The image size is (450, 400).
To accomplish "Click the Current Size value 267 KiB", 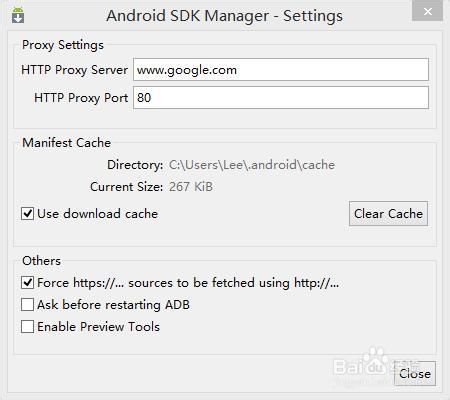I will [x=191, y=187].
